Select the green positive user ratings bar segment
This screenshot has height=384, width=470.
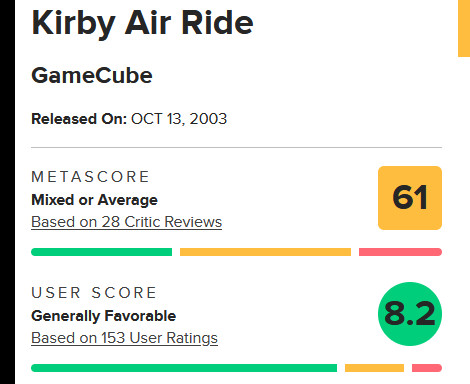point(184,368)
